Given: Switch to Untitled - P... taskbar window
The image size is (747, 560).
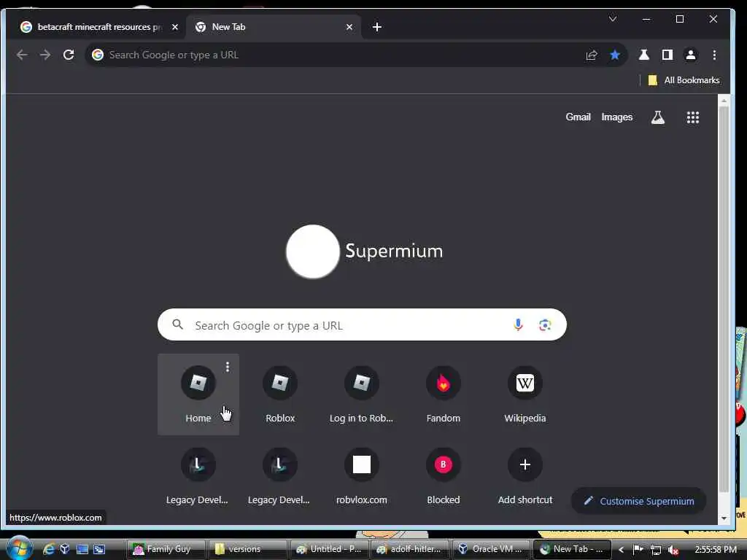Looking at the screenshot, I should click(329, 549).
